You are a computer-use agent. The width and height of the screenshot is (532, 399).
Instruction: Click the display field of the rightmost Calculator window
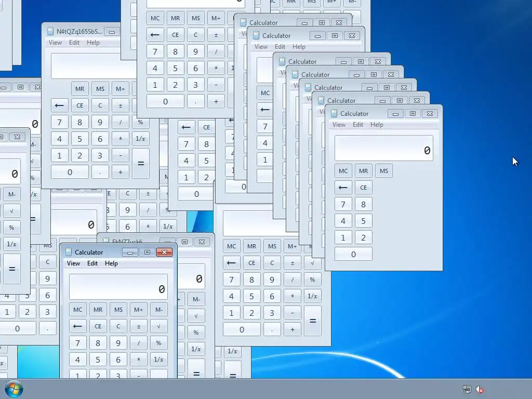[384, 148]
